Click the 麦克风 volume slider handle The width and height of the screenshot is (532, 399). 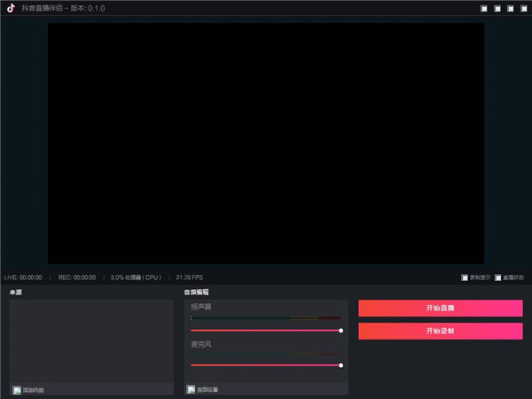click(341, 364)
